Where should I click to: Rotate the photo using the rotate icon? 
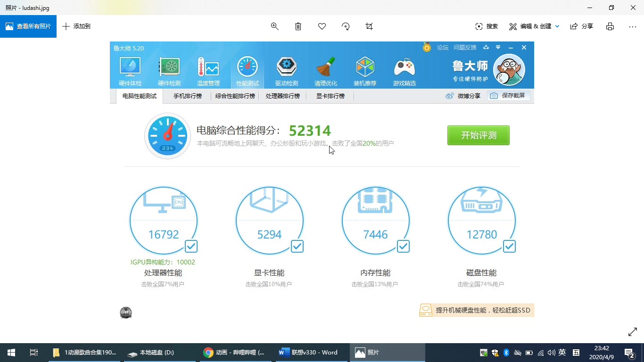346,26
